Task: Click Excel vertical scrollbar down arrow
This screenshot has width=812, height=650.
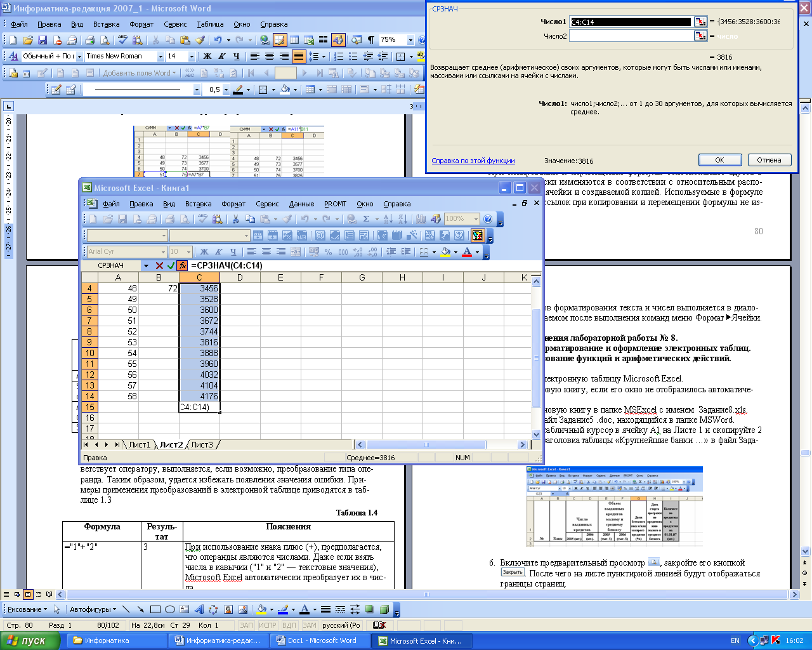Action: [536, 434]
